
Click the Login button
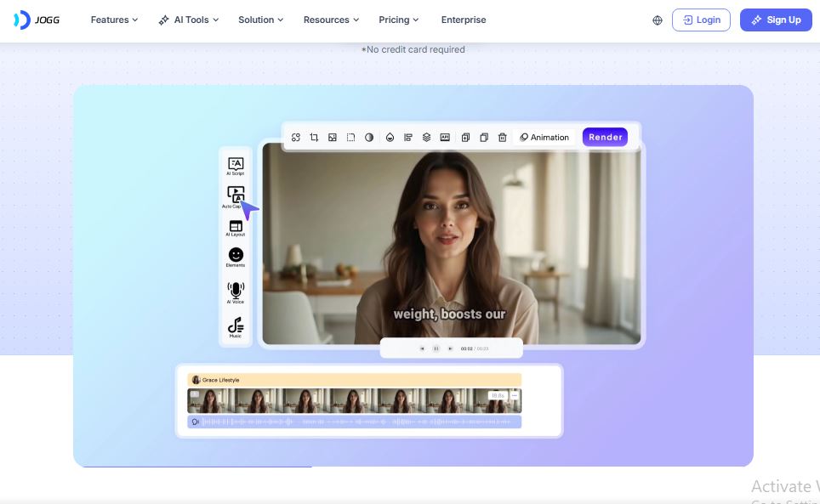701,20
